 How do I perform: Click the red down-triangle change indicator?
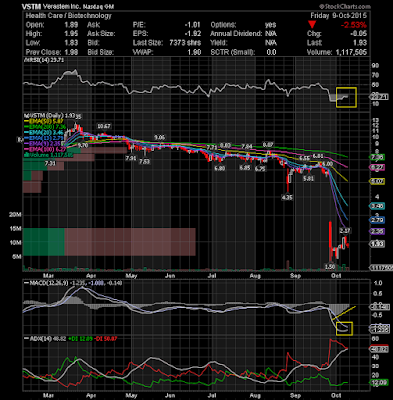(312, 25)
